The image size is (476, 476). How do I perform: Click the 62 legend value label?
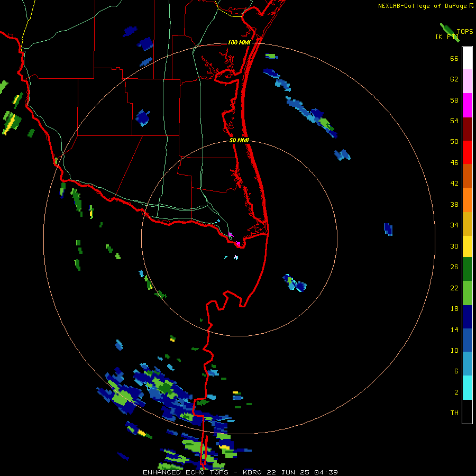coord(454,79)
